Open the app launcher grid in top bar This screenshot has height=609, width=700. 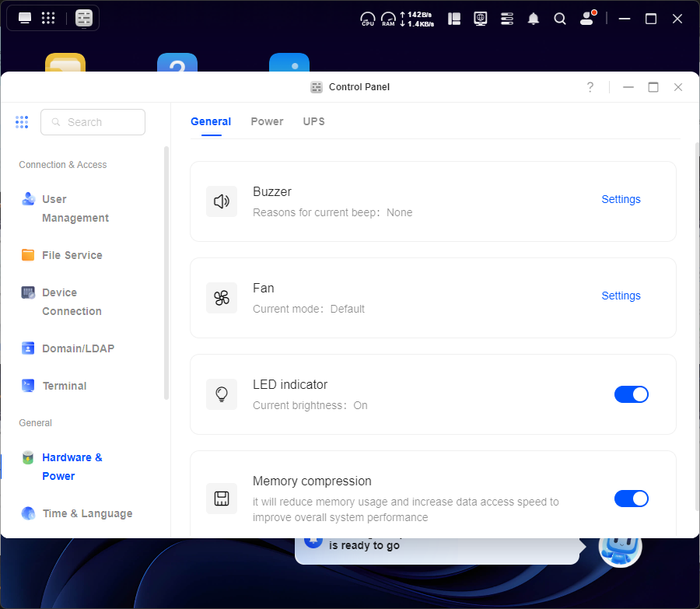pyautogui.click(x=48, y=18)
